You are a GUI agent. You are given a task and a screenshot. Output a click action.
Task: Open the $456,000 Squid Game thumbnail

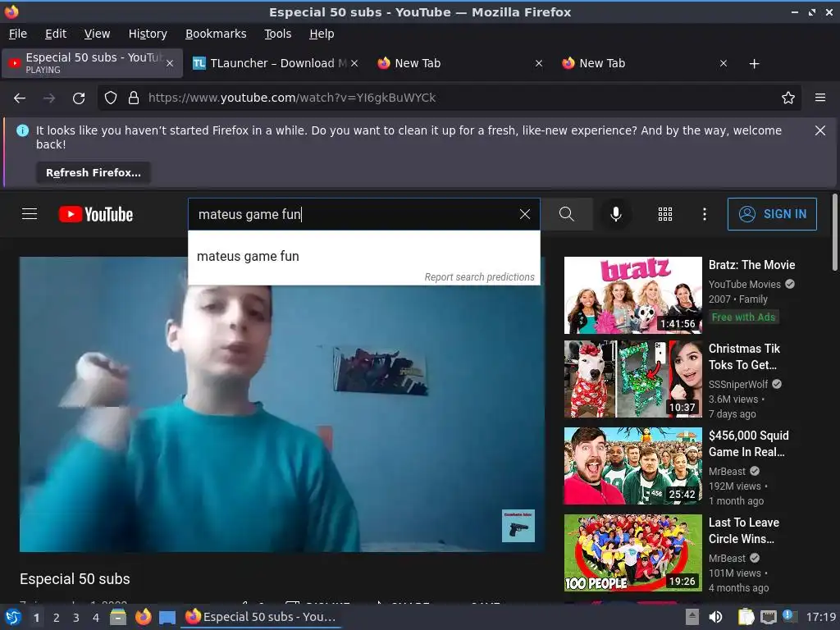(x=633, y=466)
